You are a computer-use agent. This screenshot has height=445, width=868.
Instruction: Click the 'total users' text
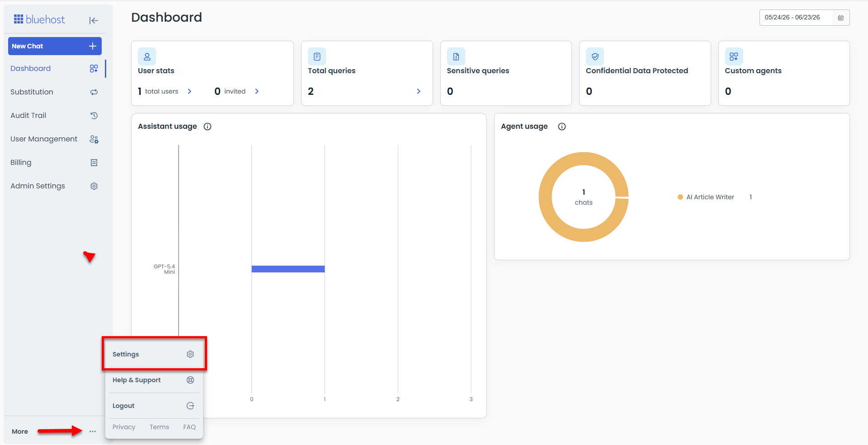click(x=161, y=91)
